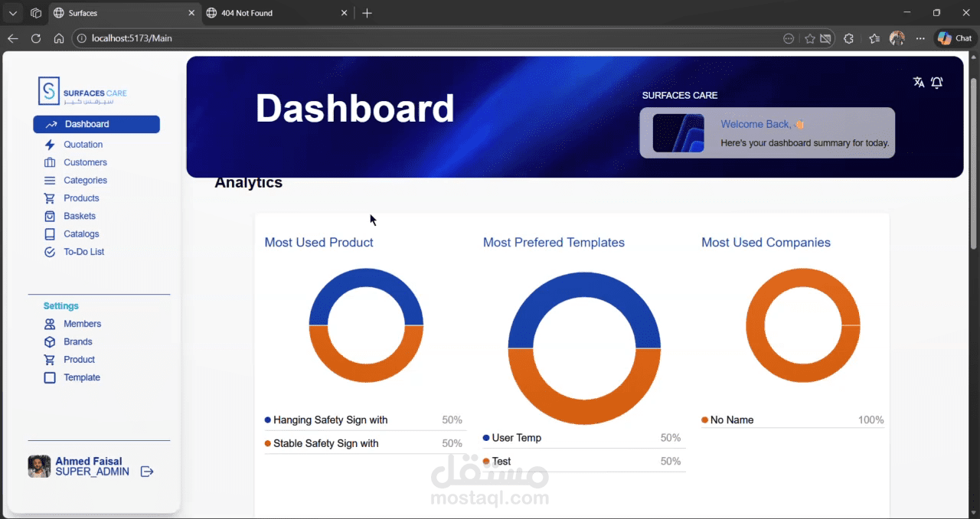
Task: Click the 'Most Used Companies' chart title
Action: pos(766,243)
